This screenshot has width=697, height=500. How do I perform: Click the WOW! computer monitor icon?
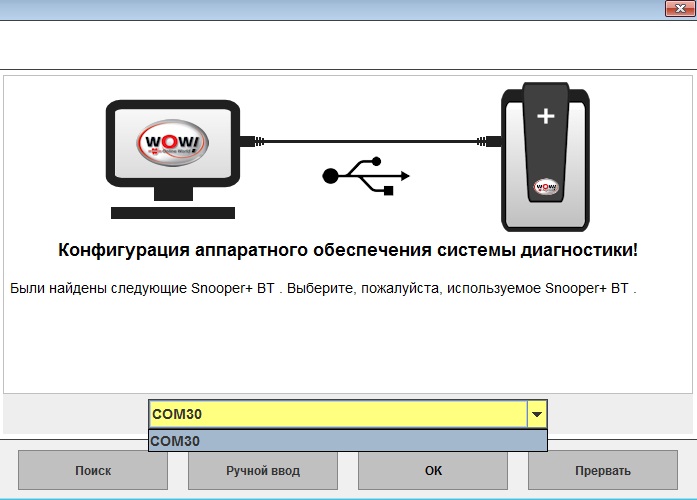[x=173, y=159]
